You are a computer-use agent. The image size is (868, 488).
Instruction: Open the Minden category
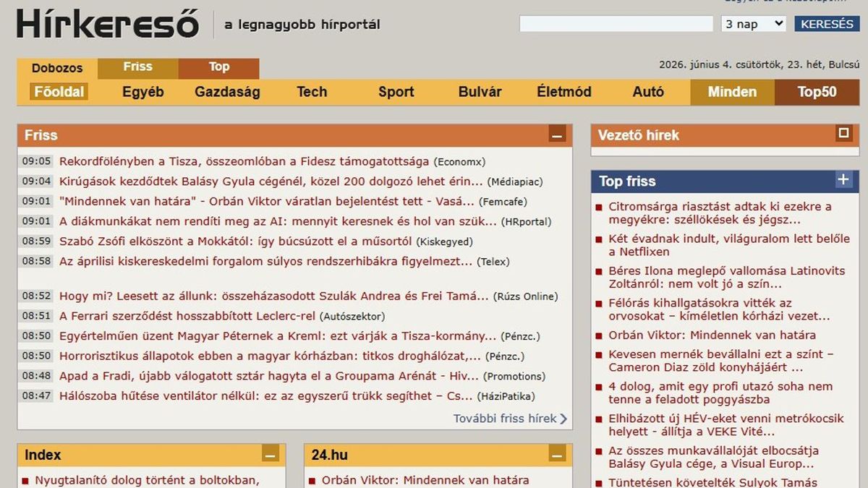[732, 92]
